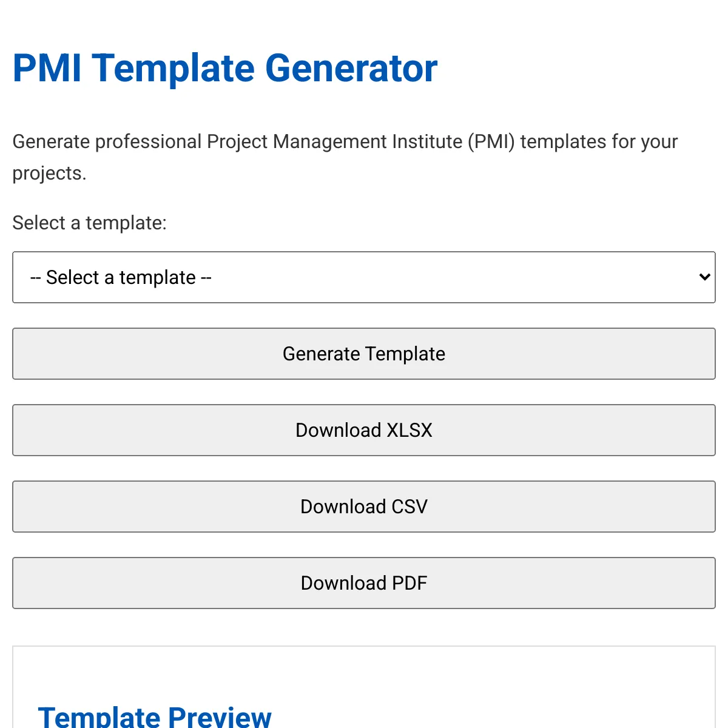Click the Download PDF button
Screen dimensions: 728x728
(x=364, y=583)
